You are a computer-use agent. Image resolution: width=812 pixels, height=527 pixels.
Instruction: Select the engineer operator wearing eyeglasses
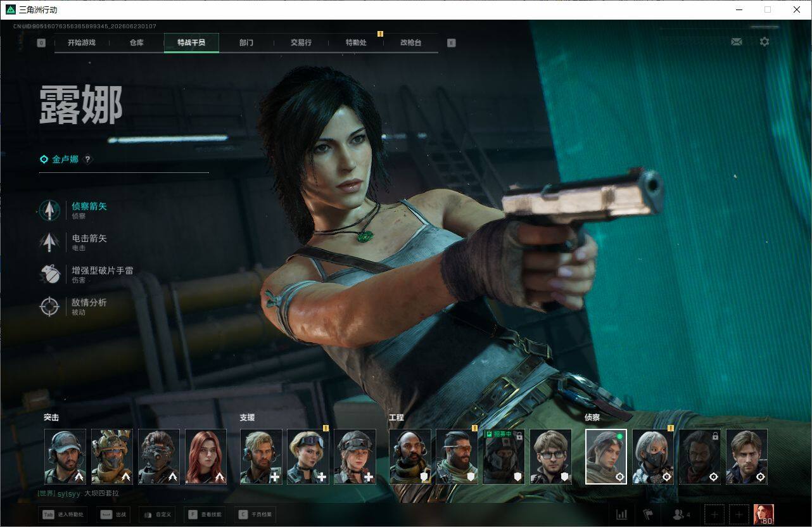tap(550, 457)
